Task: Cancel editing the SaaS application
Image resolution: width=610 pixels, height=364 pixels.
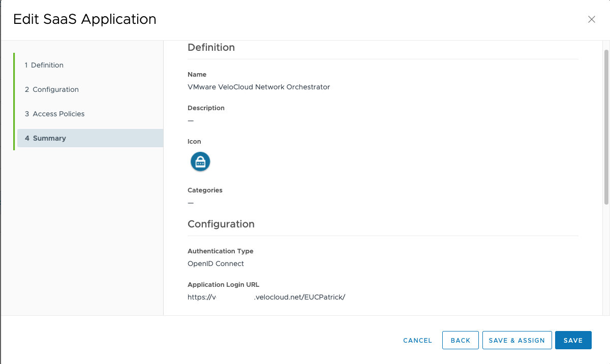Action: [417, 340]
